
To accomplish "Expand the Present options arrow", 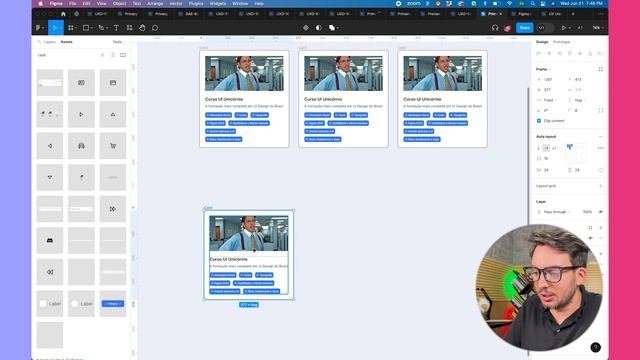I will pos(569,28).
